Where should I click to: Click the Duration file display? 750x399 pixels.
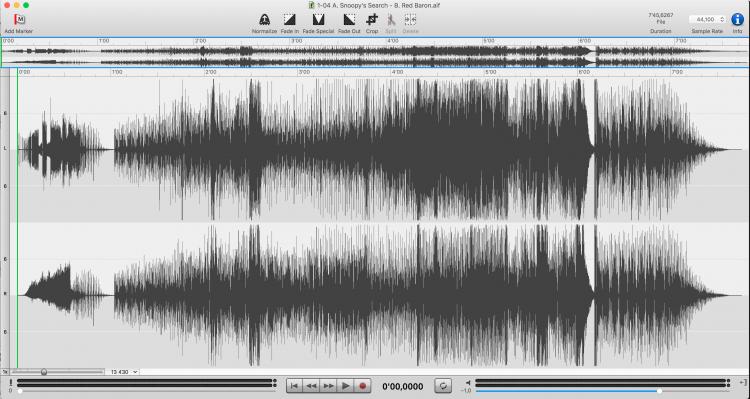(661, 19)
